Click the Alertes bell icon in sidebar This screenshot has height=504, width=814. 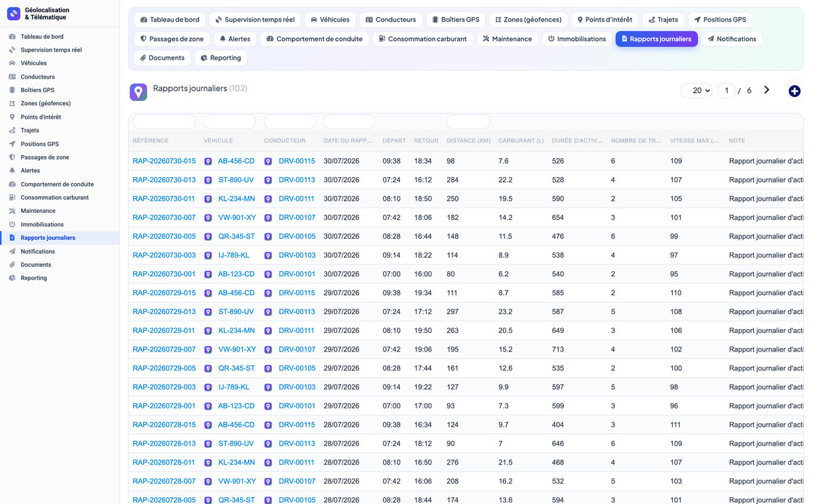pyautogui.click(x=12, y=171)
